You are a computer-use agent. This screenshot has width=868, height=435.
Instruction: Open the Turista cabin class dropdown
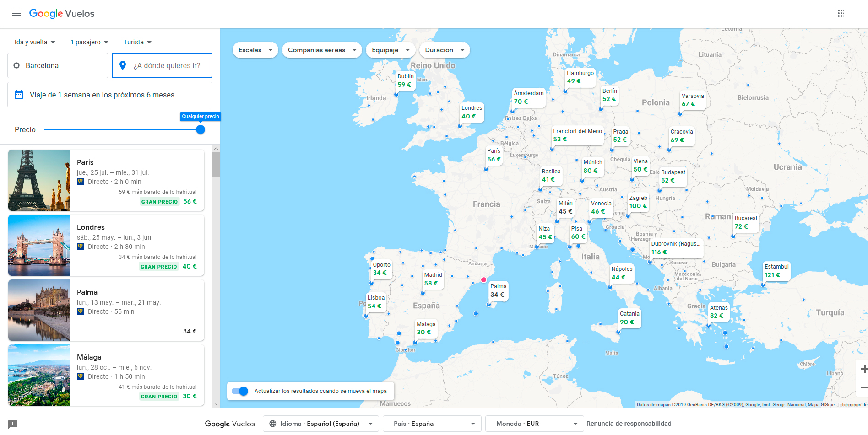tap(137, 42)
